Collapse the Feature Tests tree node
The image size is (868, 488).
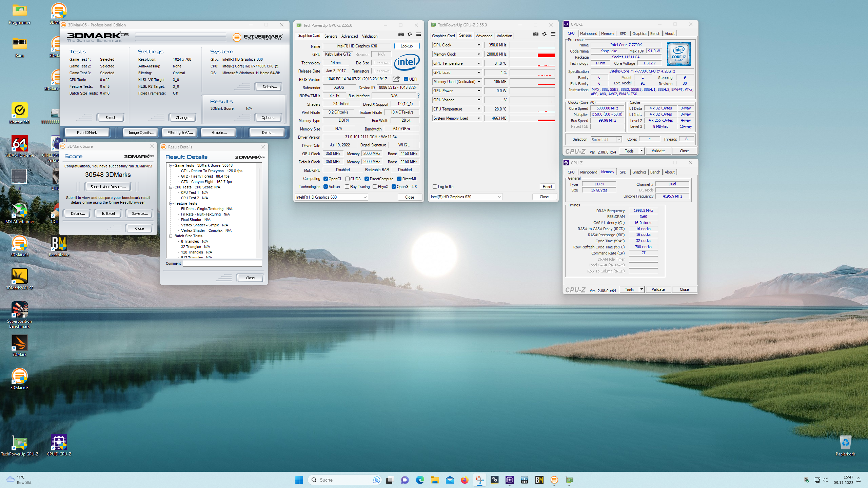tap(171, 204)
